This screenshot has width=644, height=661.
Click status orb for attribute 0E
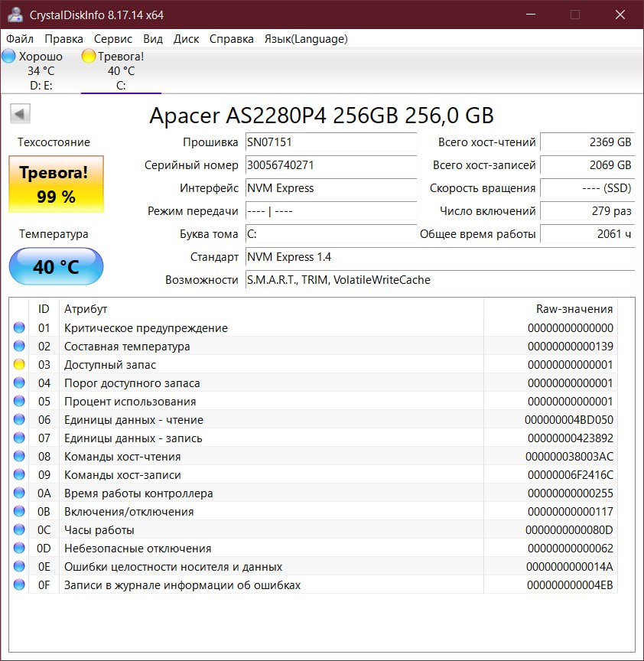(x=19, y=567)
